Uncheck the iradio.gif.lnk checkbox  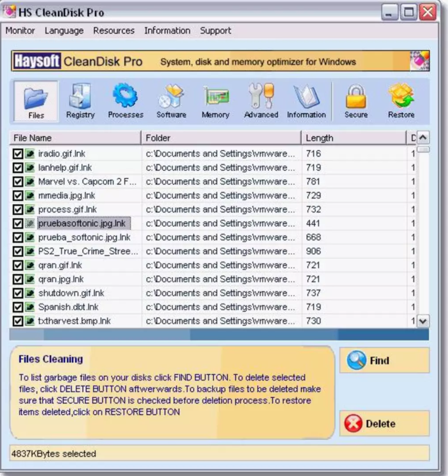(x=17, y=154)
